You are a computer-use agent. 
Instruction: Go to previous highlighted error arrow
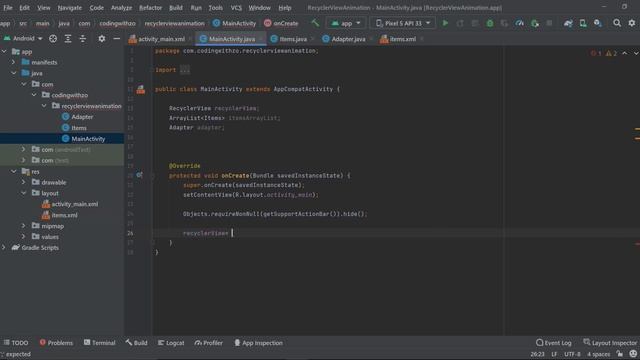pos(625,53)
